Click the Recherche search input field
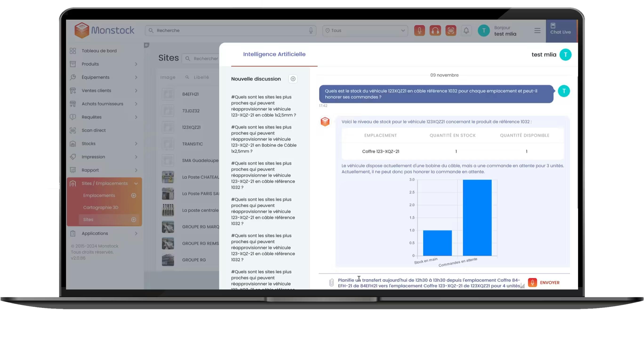Screen dimensions: 644x339 (230, 30)
